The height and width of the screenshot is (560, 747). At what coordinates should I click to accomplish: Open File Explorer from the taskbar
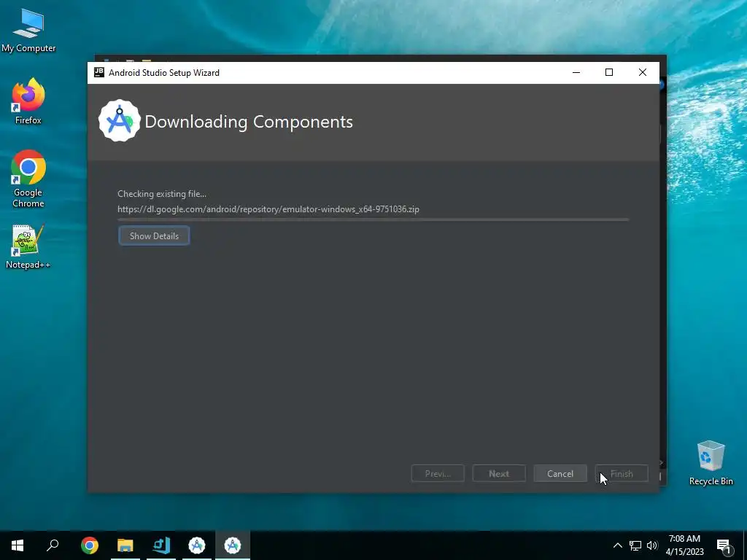[125, 545]
